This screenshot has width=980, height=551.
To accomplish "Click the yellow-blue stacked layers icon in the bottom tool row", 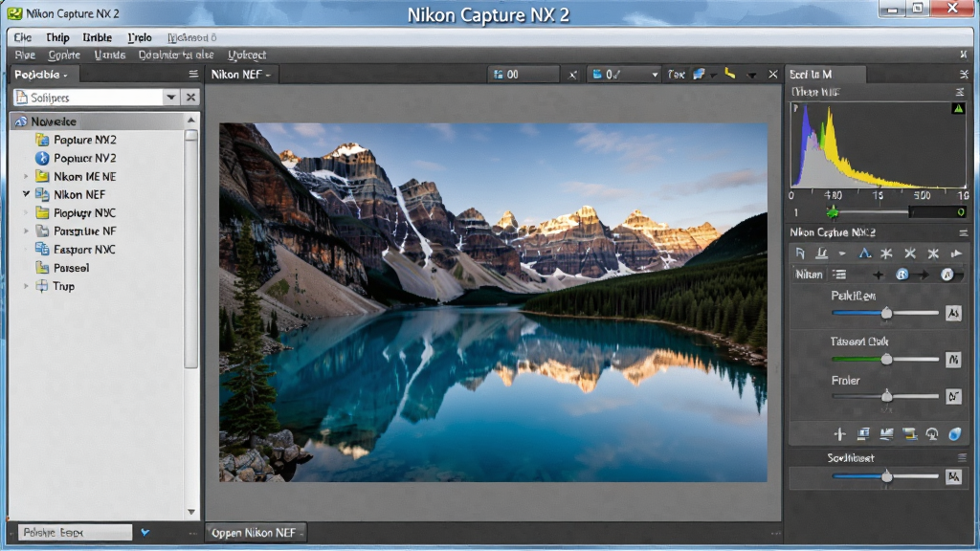I will coord(909,434).
